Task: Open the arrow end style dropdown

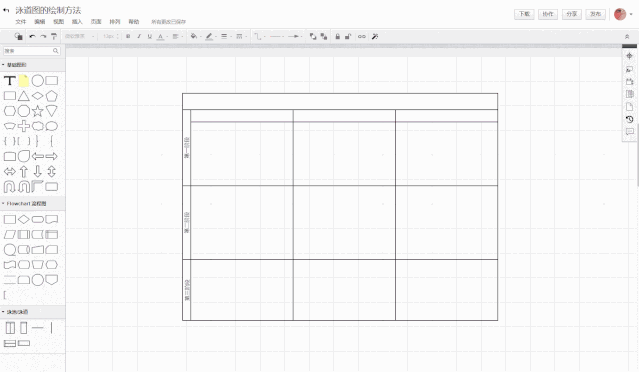Action: [x=295, y=37]
